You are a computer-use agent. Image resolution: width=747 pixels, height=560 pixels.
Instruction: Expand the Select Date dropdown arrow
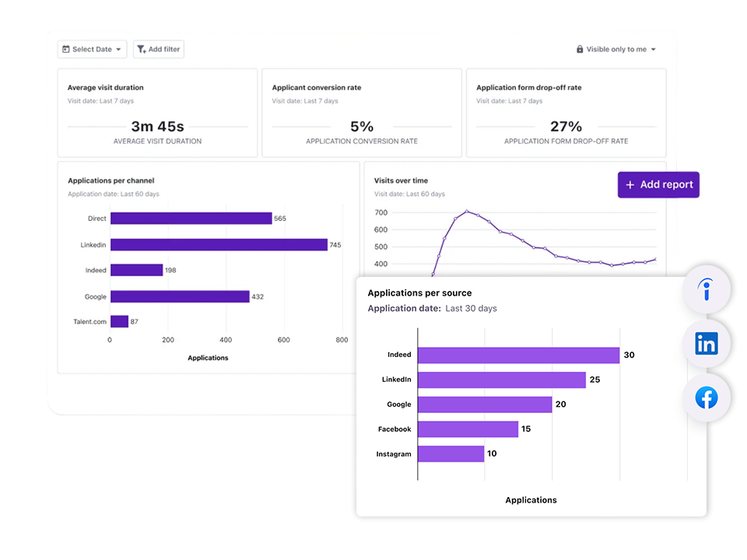(x=118, y=50)
